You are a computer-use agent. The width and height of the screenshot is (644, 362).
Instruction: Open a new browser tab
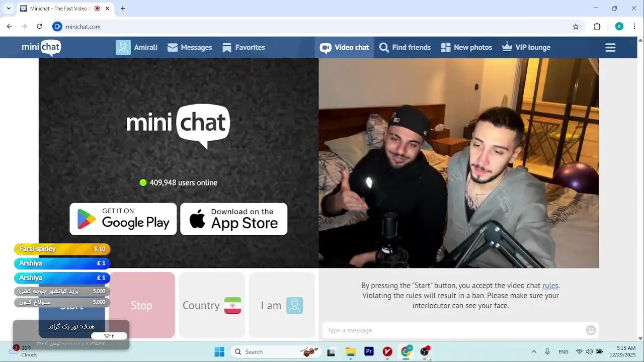[123, 9]
